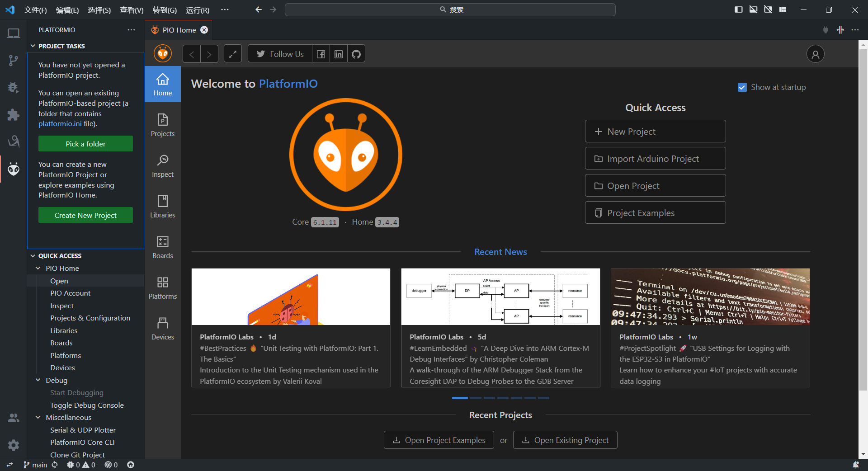Click the synchronize changes icon in status bar

[x=55, y=465]
